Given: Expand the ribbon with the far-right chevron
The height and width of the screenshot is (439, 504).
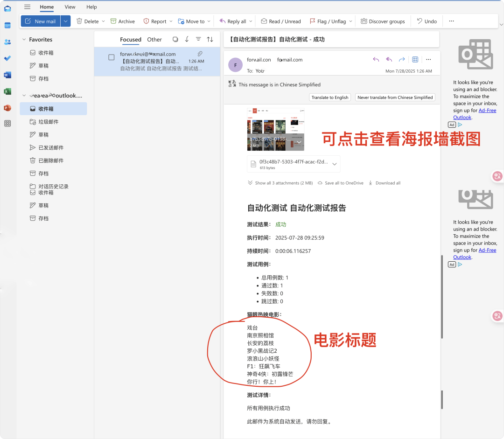Looking at the screenshot, I should (501, 24).
